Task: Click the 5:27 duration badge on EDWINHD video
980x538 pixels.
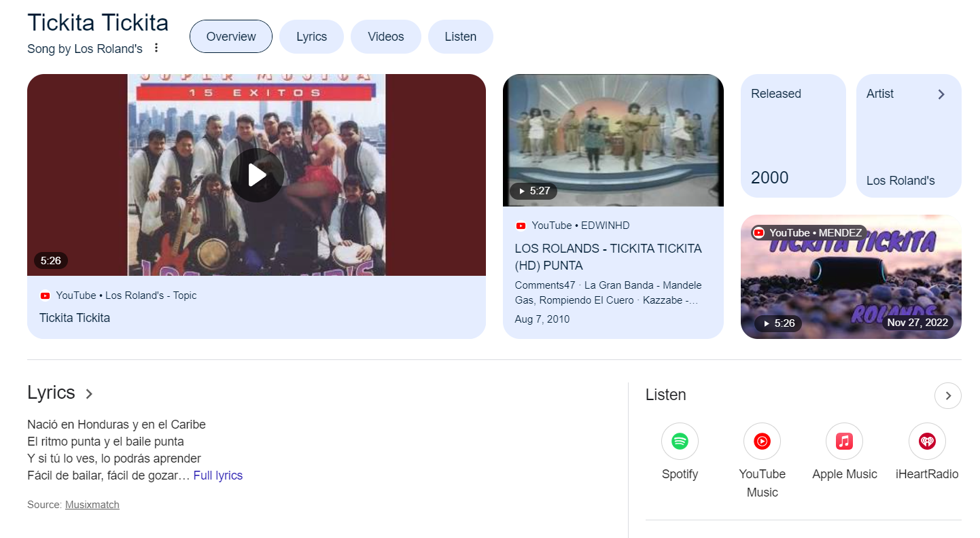Action: (x=533, y=191)
